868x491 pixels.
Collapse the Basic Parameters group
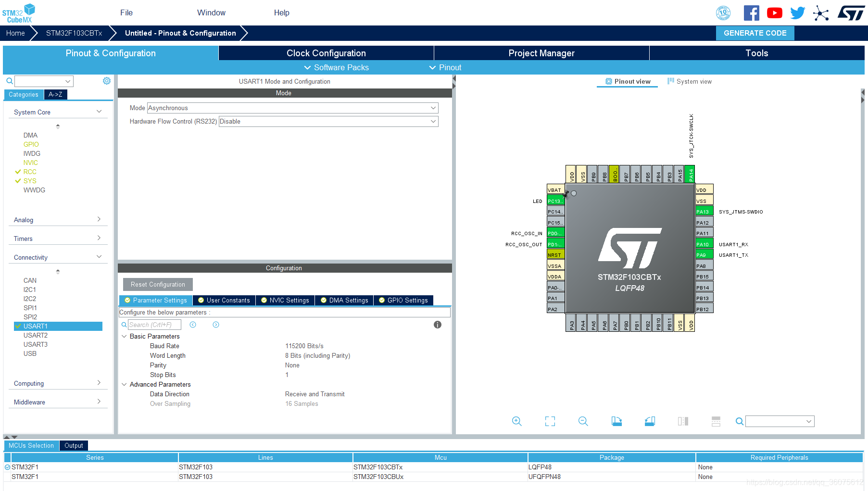click(124, 336)
